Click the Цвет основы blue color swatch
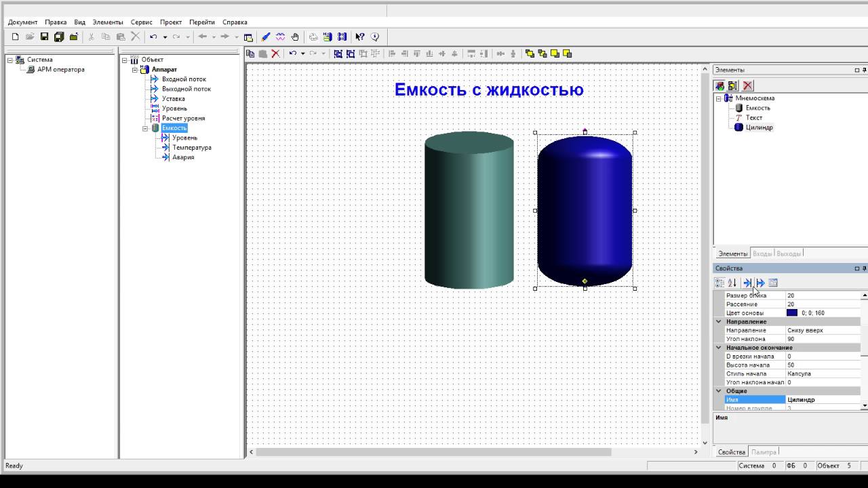This screenshot has width=868, height=488. [792, 313]
